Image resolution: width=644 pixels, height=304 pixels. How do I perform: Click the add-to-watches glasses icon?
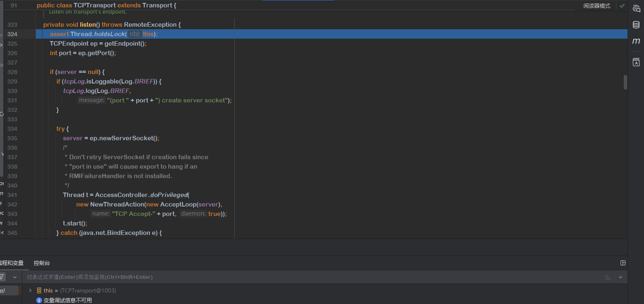click(x=607, y=277)
